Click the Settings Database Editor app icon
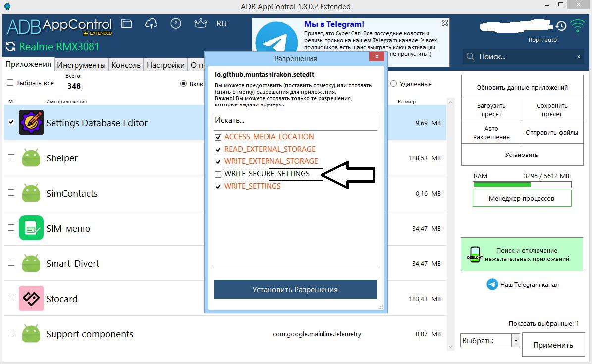Image resolution: width=592 pixels, height=364 pixels. (x=31, y=122)
